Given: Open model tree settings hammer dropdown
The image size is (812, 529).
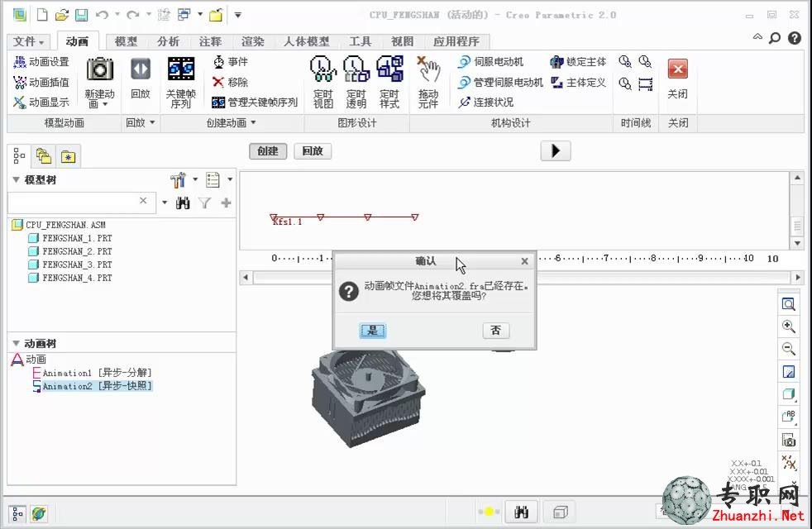Looking at the screenshot, I should click(x=183, y=179).
